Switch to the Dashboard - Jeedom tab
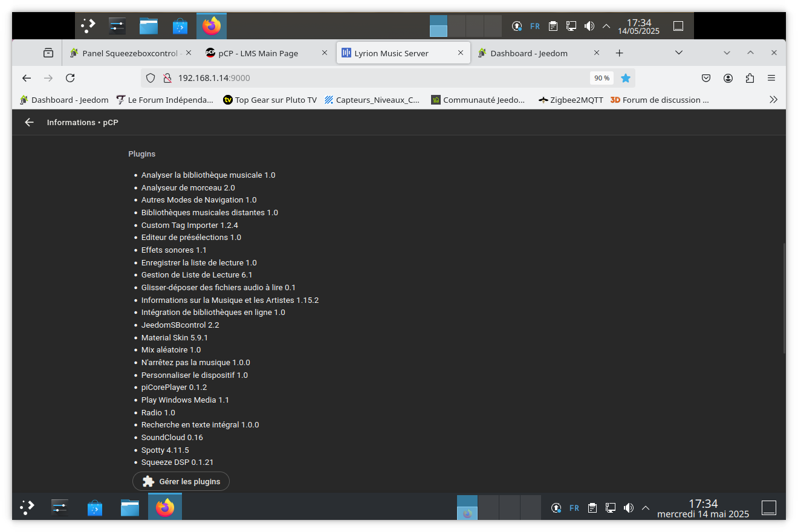The image size is (798, 532). click(x=539, y=53)
